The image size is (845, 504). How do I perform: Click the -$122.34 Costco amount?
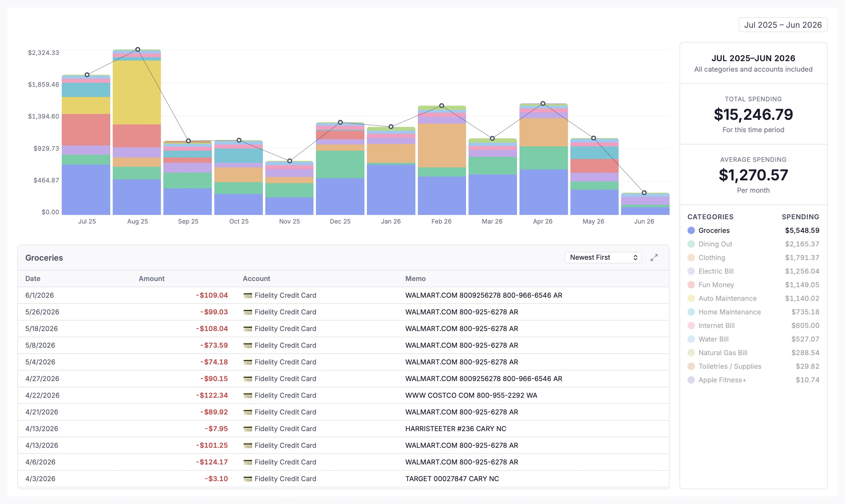coord(212,395)
